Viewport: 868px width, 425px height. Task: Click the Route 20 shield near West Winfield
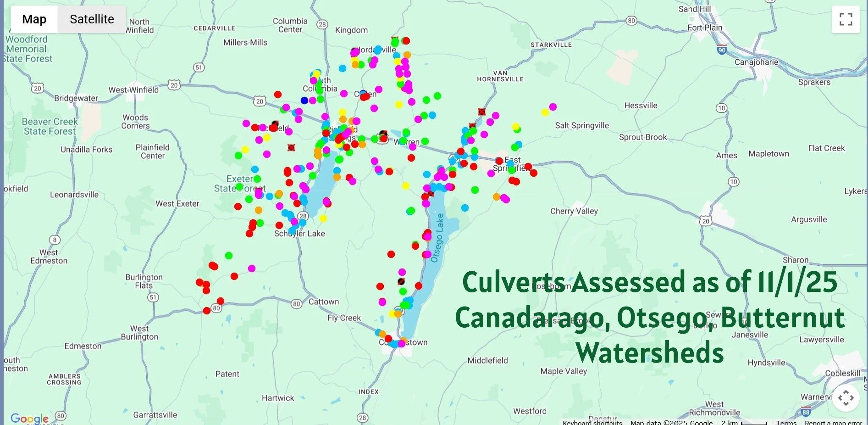(174, 85)
